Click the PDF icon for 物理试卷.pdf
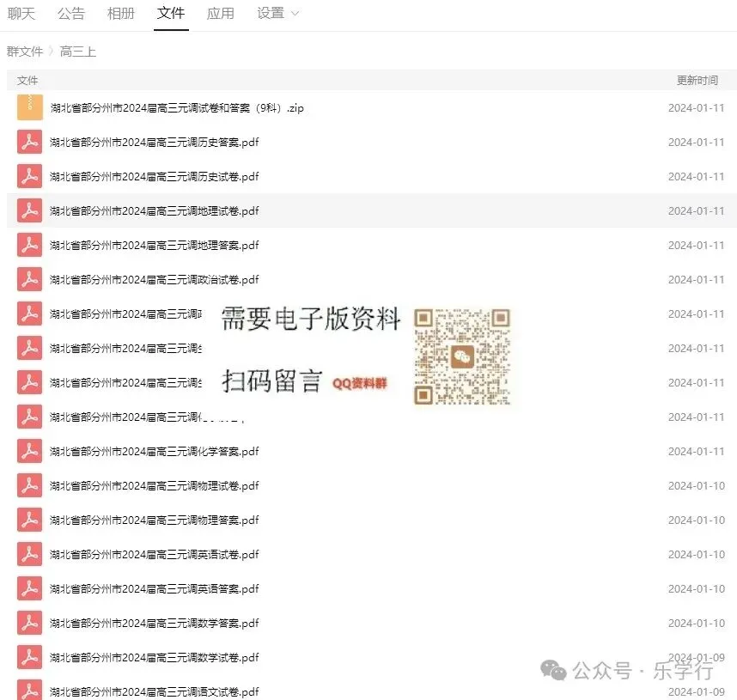737x700 pixels. pos(29,485)
